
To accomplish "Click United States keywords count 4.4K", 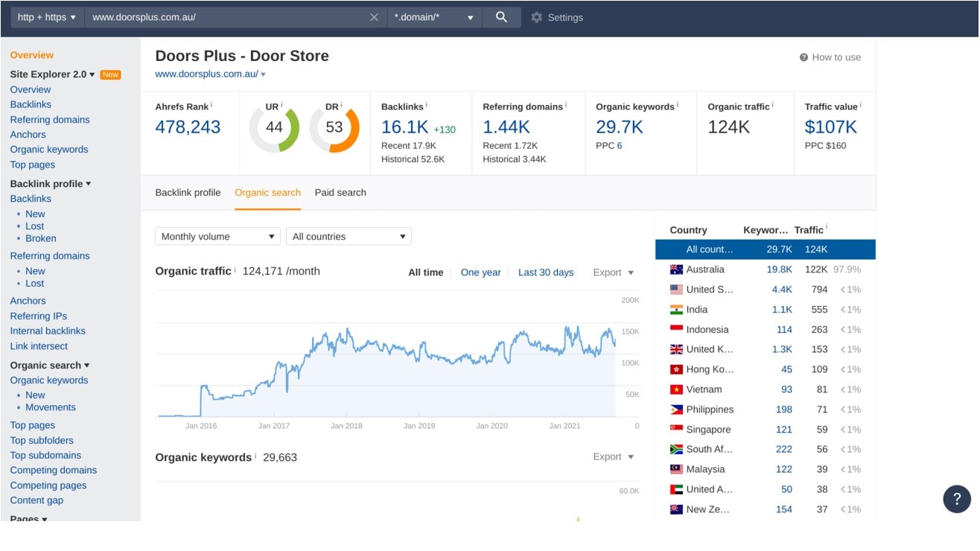I will tap(782, 290).
